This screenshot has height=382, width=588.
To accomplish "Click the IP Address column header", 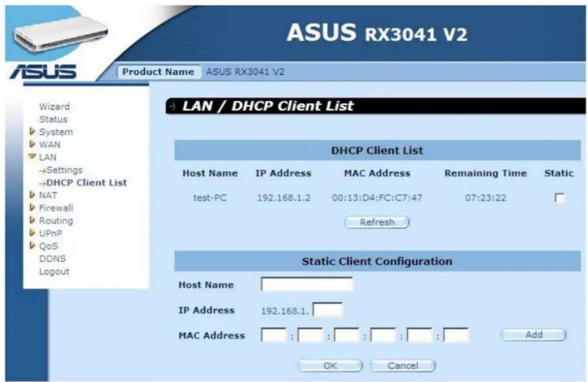I will [284, 173].
